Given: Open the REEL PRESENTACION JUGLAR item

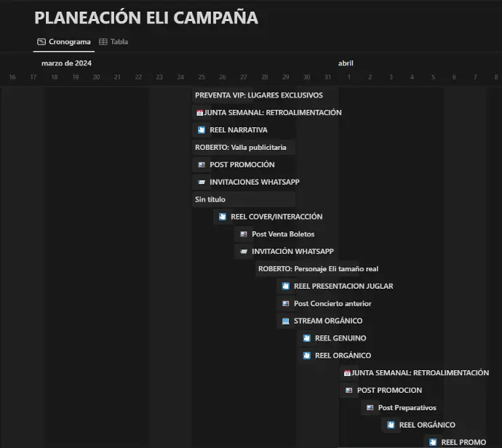Looking at the screenshot, I should [336, 286].
